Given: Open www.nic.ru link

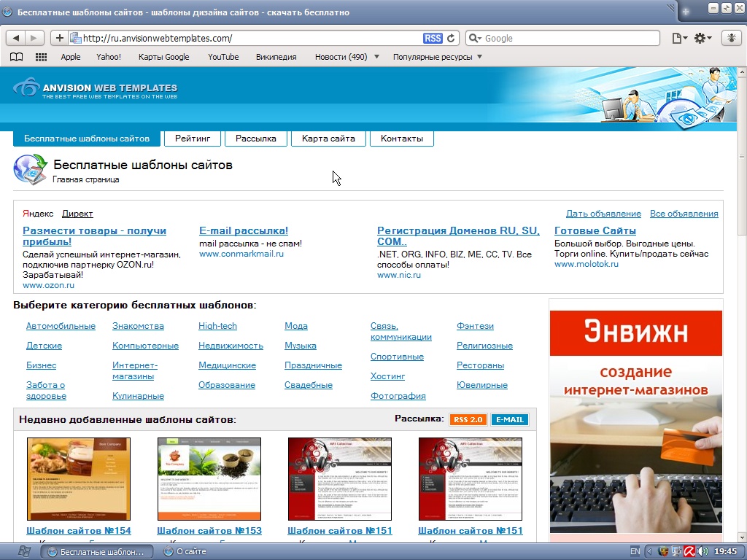Looking at the screenshot, I should (x=399, y=275).
